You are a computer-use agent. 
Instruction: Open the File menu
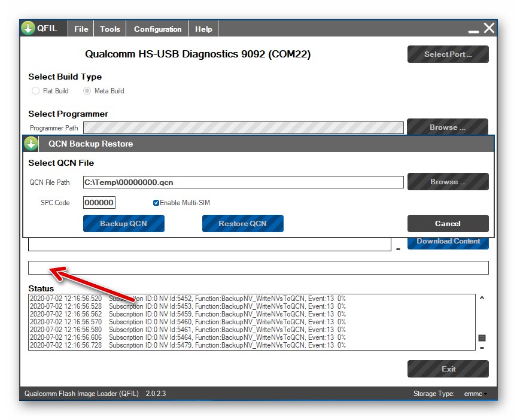point(81,29)
